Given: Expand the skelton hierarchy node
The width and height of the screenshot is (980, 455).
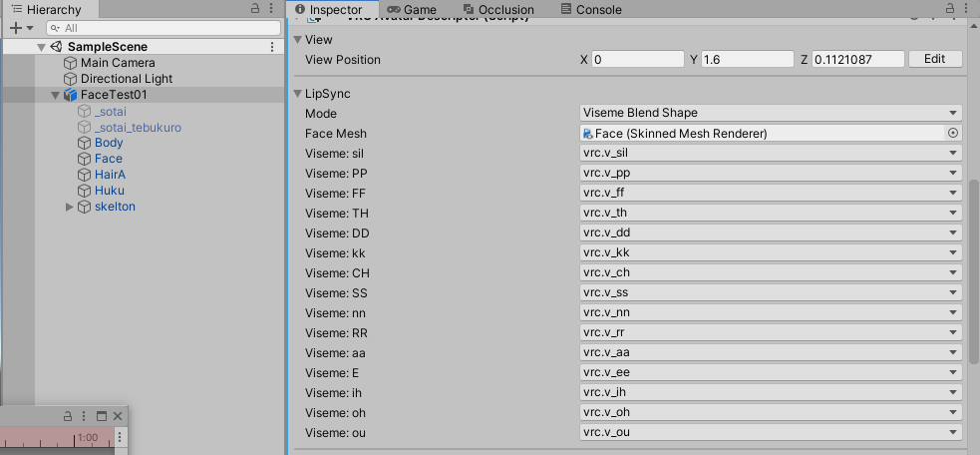Looking at the screenshot, I should click(x=70, y=207).
